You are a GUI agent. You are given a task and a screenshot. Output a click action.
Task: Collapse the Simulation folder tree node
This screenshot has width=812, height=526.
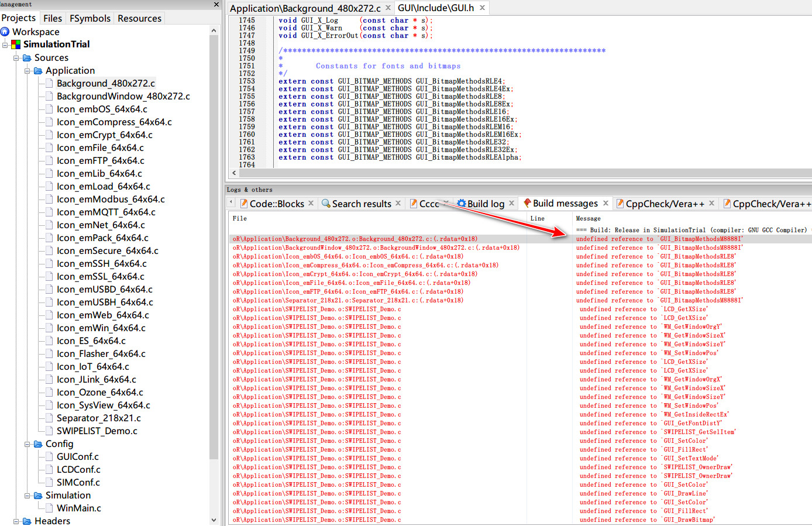(x=27, y=496)
